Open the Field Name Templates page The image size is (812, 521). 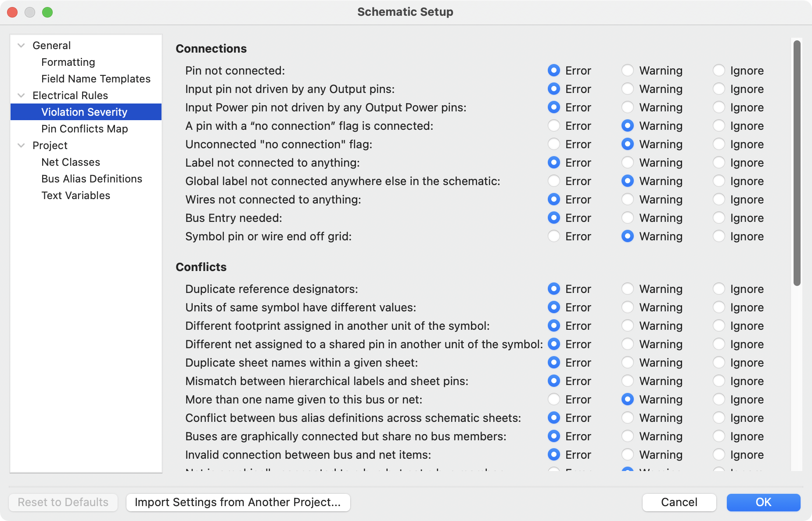[x=96, y=79]
